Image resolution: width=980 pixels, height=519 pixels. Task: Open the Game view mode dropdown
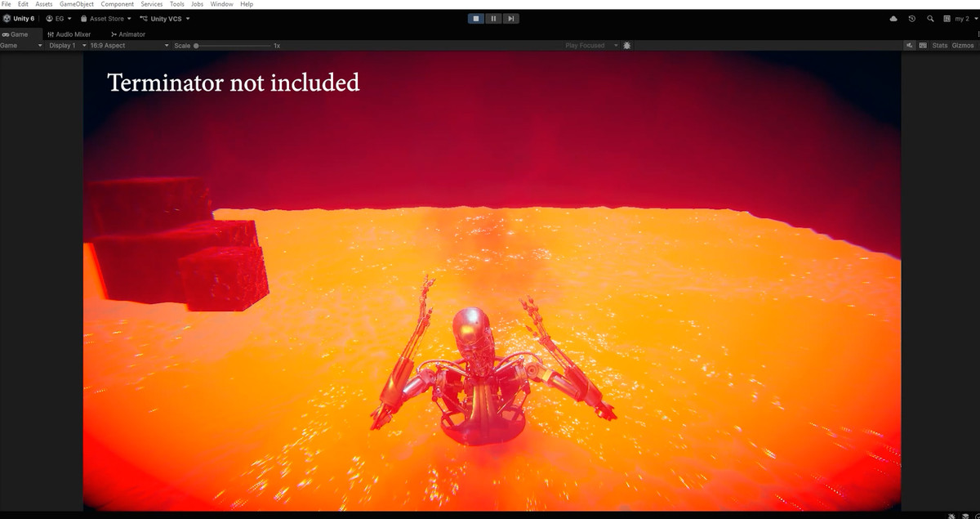pyautogui.click(x=21, y=46)
